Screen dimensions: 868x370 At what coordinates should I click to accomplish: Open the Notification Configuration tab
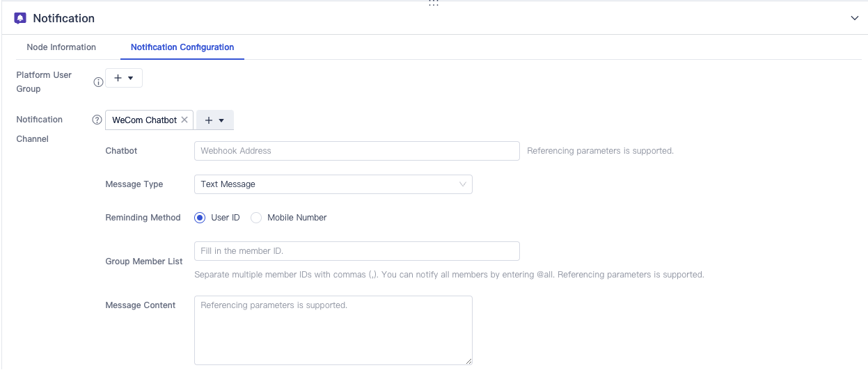pyautogui.click(x=182, y=47)
